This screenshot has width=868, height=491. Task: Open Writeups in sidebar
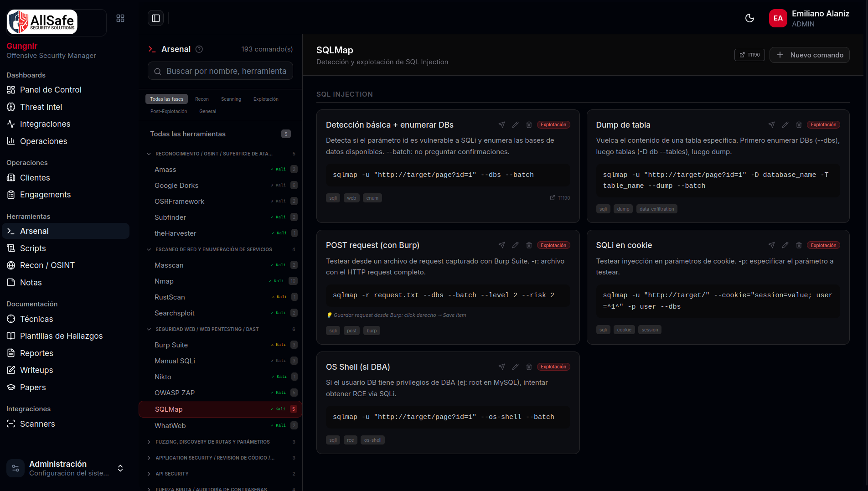click(66, 370)
